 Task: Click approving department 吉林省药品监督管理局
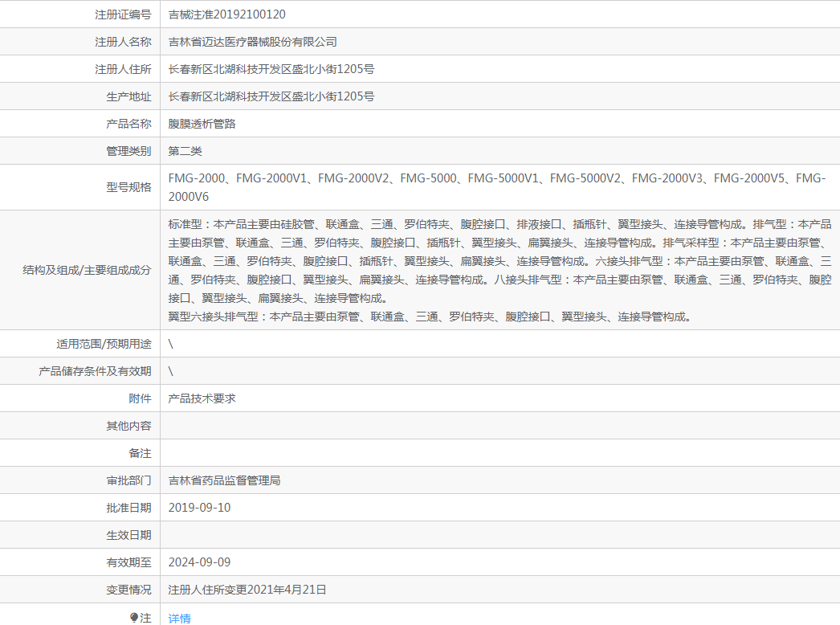[225, 480]
